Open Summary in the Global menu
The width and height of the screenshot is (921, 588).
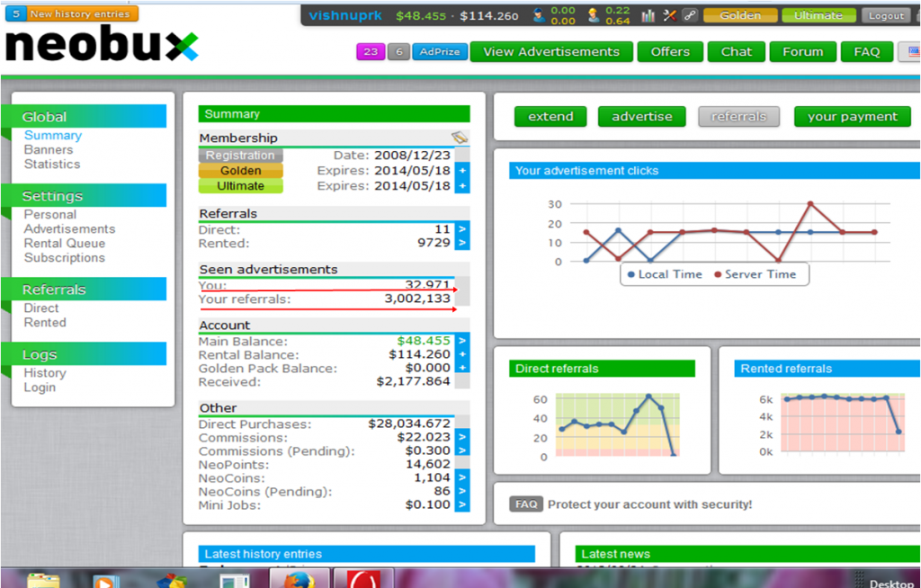53,135
